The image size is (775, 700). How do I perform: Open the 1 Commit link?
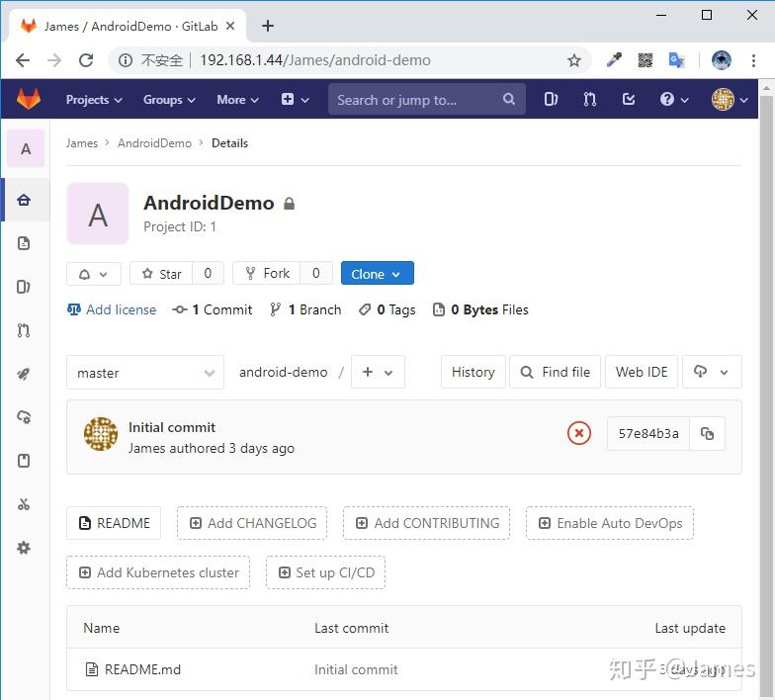point(212,310)
